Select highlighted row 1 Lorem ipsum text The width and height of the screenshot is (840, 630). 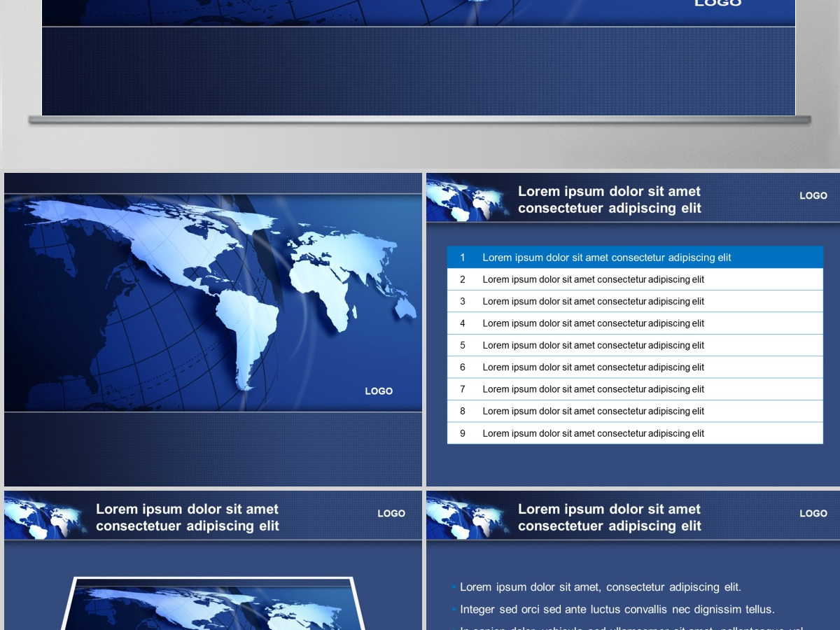[x=606, y=258]
